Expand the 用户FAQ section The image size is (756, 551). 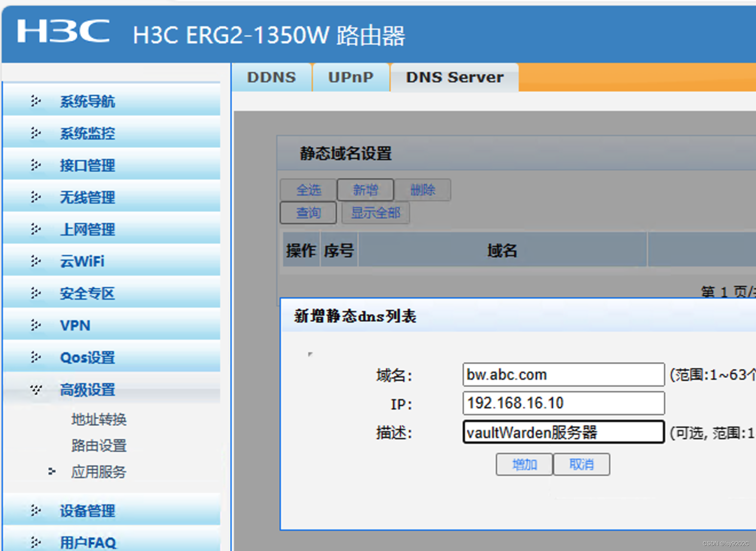tap(35, 542)
